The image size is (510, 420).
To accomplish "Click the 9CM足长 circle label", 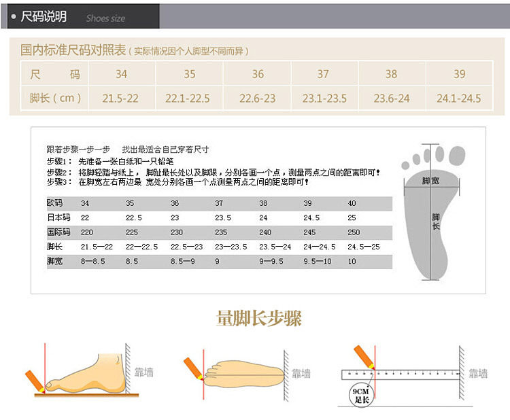I will point(361,395).
